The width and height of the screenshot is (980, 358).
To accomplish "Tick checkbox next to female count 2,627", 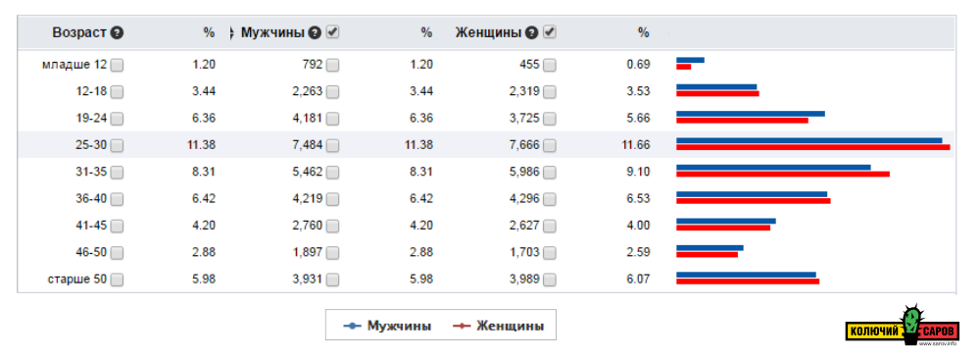I will pyautogui.click(x=550, y=227).
